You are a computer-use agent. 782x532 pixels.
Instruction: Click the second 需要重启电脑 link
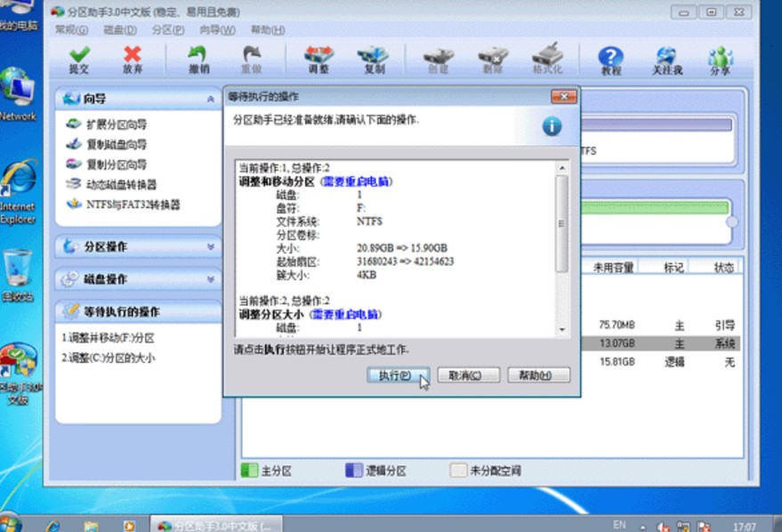point(345,314)
